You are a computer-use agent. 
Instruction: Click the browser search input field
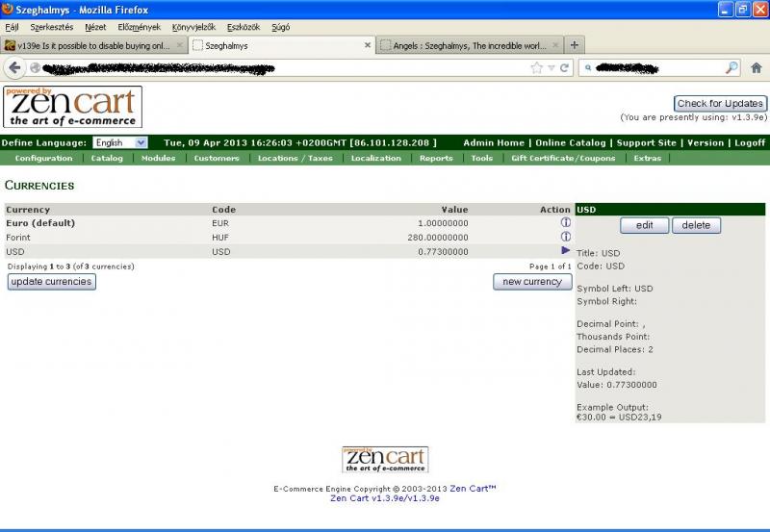tap(658, 68)
